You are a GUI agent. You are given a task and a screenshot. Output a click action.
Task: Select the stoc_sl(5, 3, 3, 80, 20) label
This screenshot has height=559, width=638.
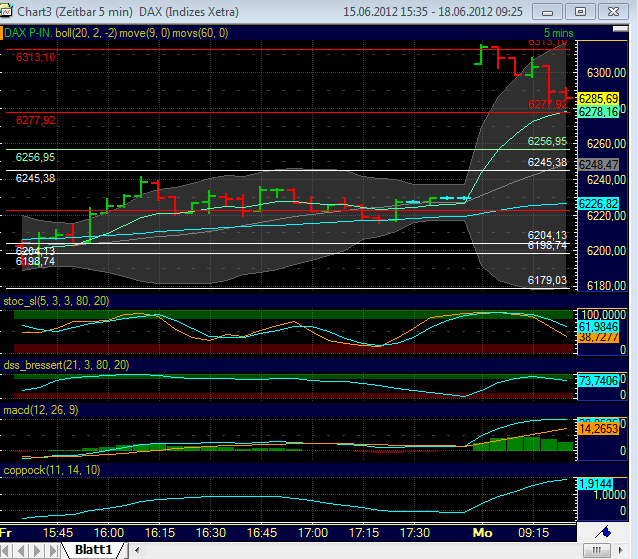[x=56, y=301]
